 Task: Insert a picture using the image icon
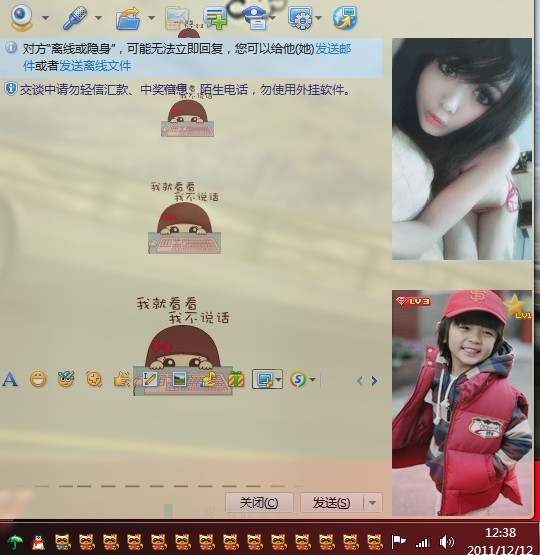[179, 379]
